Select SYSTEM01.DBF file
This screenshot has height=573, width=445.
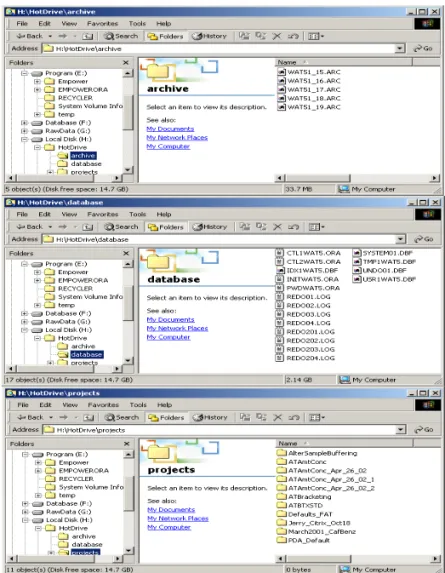tap(383, 253)
